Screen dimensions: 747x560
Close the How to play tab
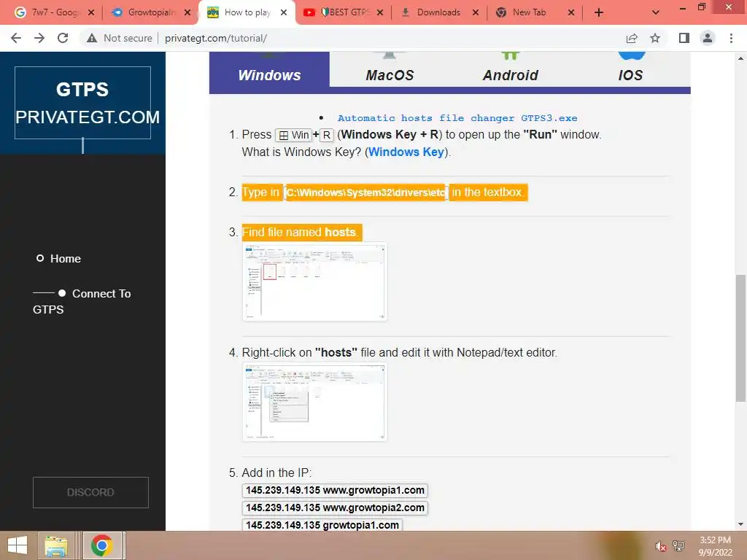coord(284,12)
